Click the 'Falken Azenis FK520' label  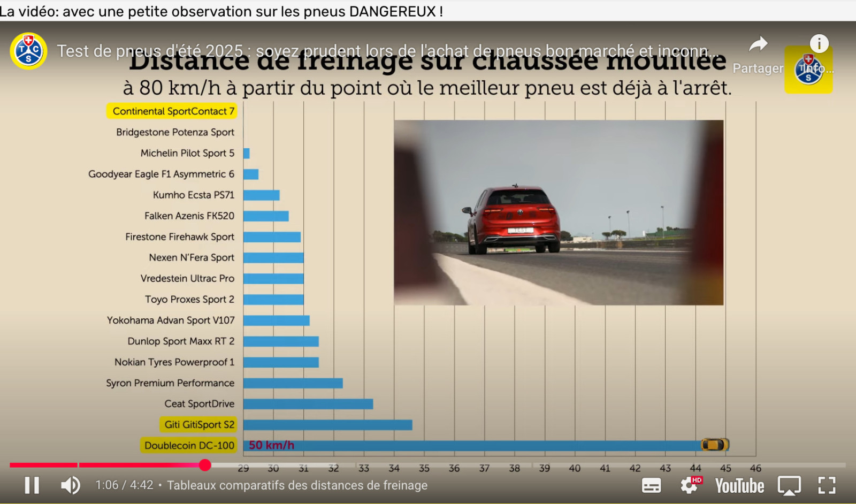(x=189, y=216)
